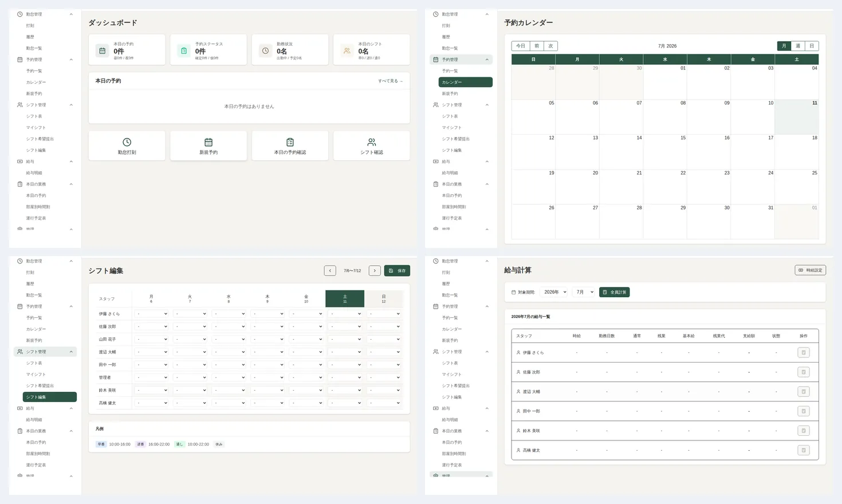The height and width of the screenshot is (504, 842).
Task: Click the すべて見る link in 本日の予約
Action: [390, 81]
